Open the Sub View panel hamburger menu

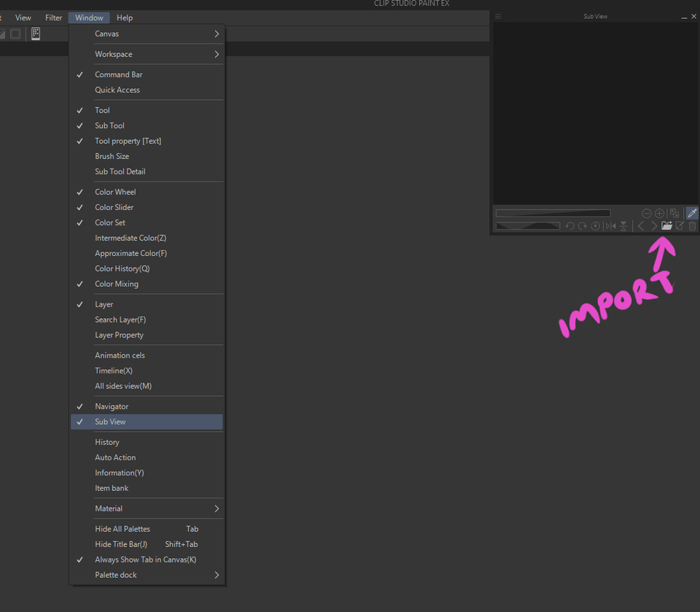[498, 16]
